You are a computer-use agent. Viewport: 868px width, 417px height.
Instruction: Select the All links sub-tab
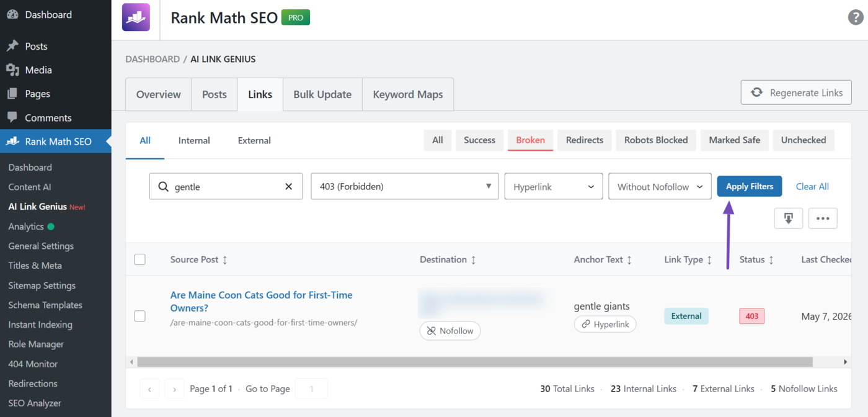click(145, 140)
